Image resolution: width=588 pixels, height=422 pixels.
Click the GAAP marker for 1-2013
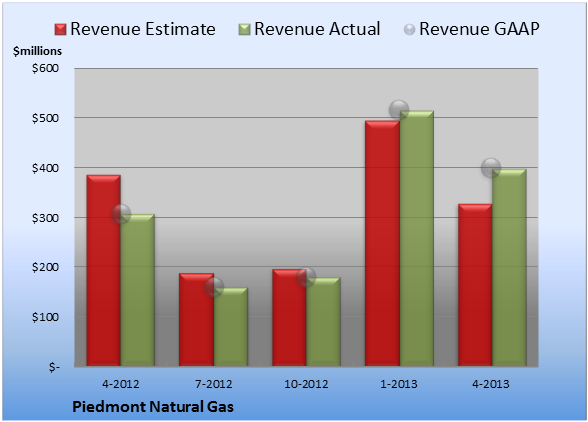click(399, 110)
